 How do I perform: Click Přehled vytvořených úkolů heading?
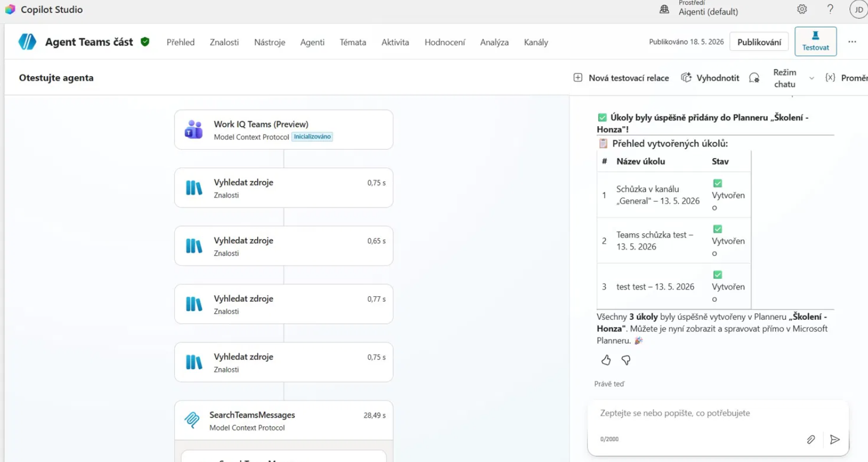click(x=670, y=144)
